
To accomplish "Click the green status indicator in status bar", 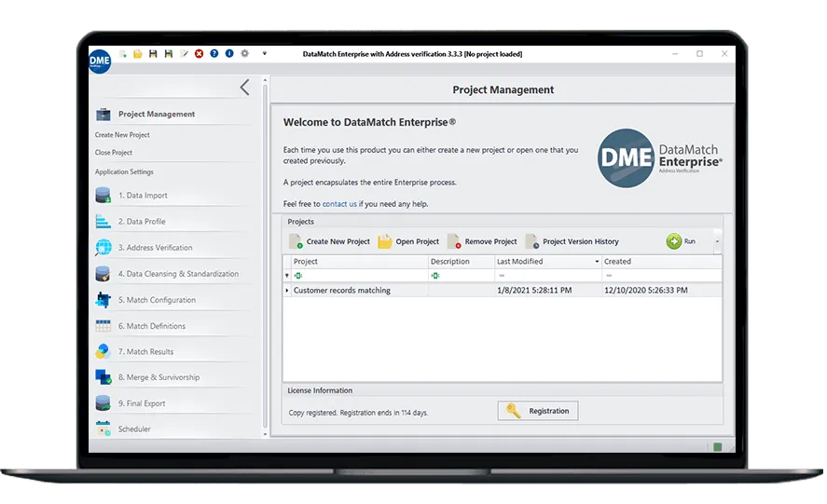I will point(717,447).
